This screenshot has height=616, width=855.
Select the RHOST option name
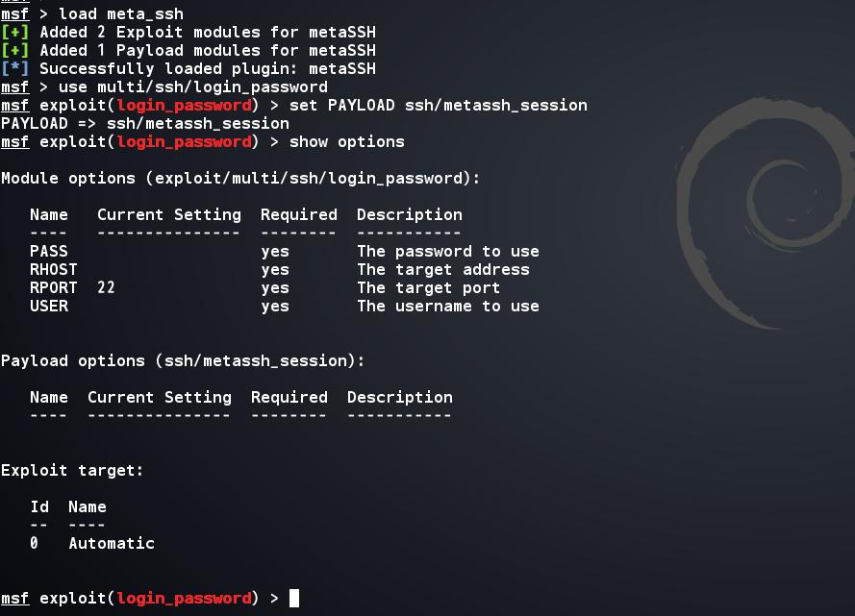(53, 269)
